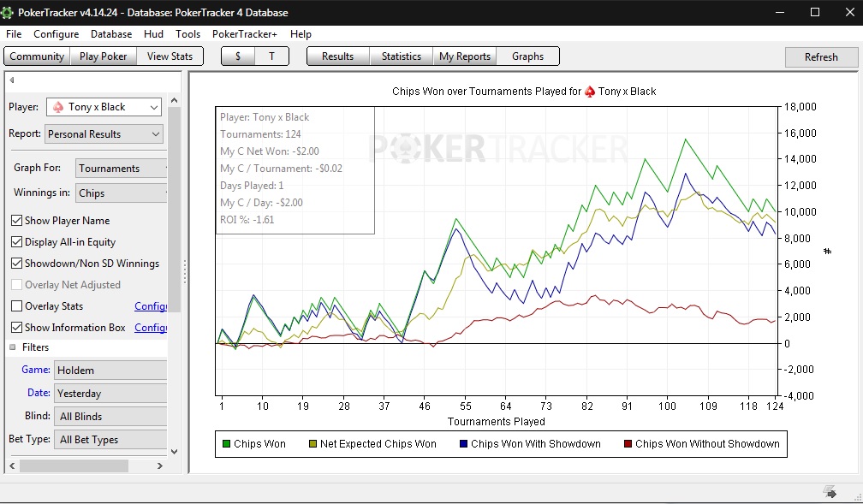Open the Graphs tab
863x504 pixels.
pyautogui.click(x=527, y=56)
